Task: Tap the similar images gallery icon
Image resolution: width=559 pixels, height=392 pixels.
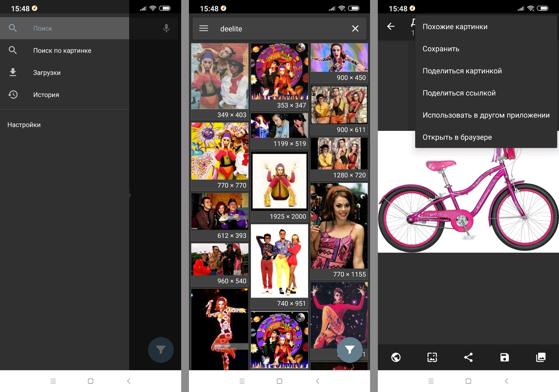Action: [541, 357]
